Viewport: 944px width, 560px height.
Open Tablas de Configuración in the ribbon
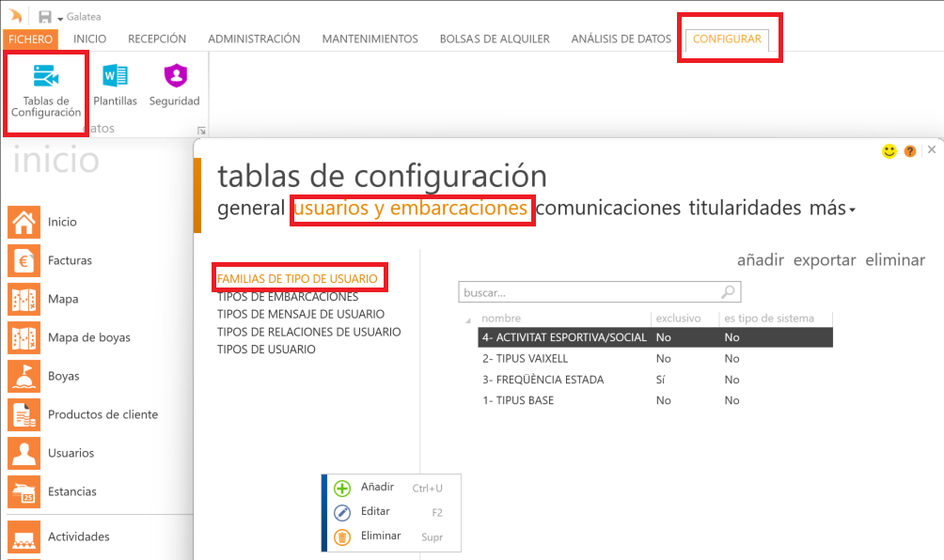[x=46, y=92]
